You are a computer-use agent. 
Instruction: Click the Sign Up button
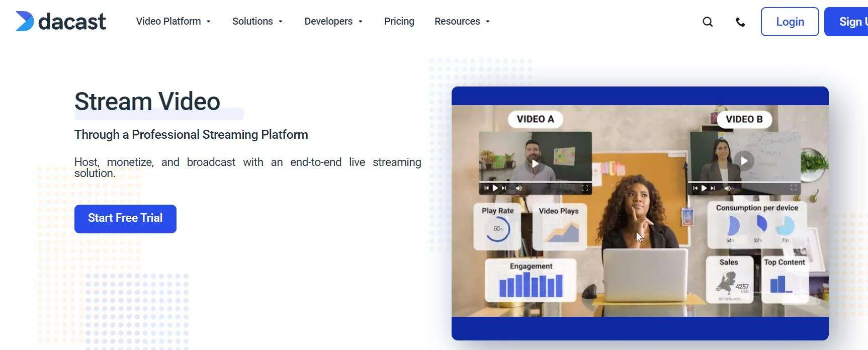tap(846, 22)
